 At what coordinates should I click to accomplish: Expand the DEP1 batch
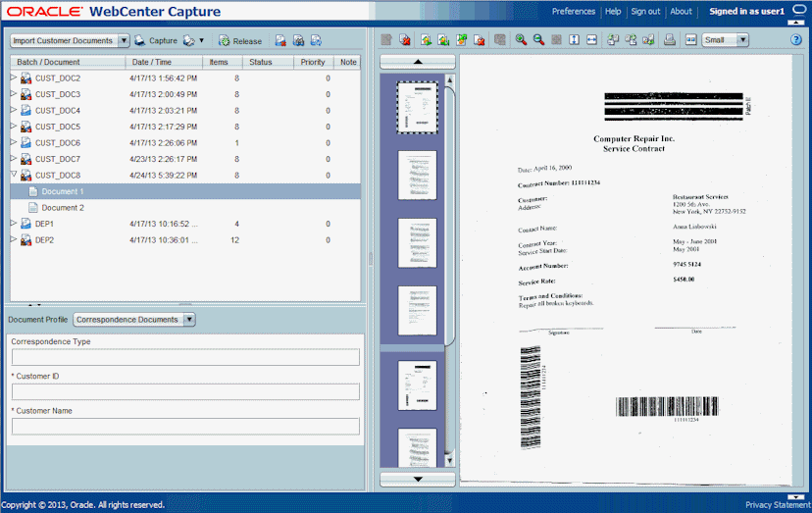[x=14, y=224]
